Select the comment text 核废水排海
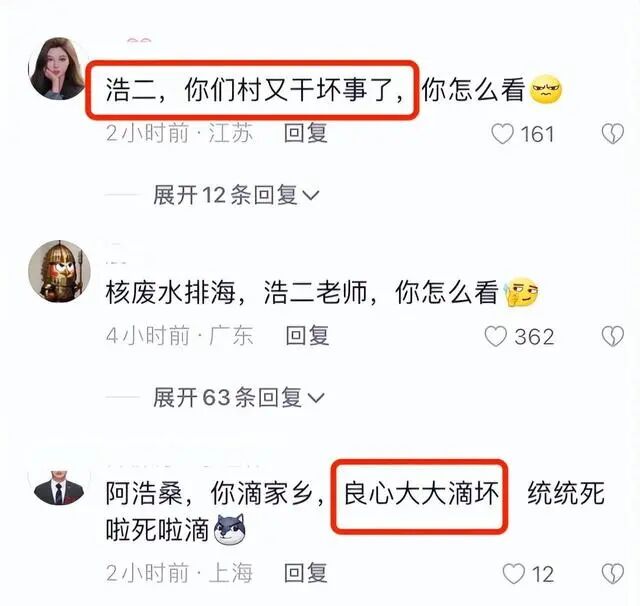Viewport: 640px width, 606px height. tap(171, 293)
